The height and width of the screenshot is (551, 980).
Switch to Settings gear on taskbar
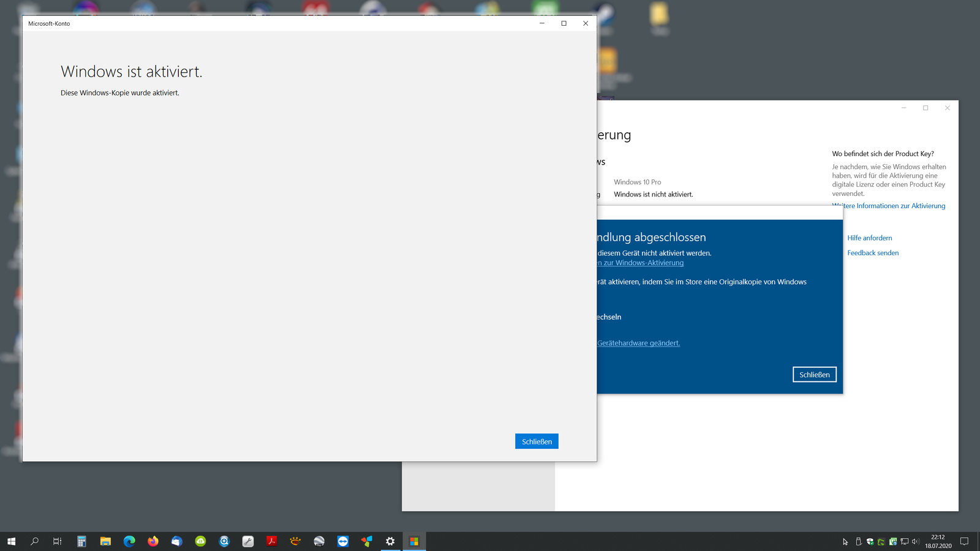coord(390,541)
